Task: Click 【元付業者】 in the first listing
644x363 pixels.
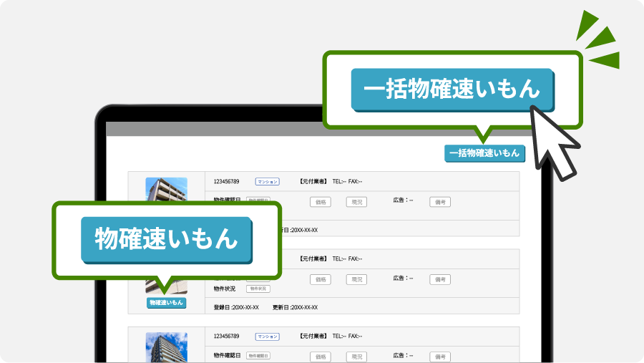Action: click(313, 181)
